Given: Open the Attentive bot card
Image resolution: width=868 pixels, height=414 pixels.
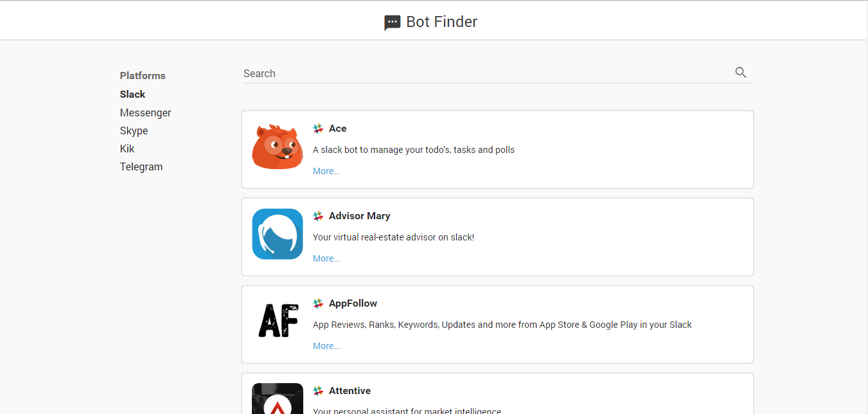Looking at the screenshot, I should 497,392.
